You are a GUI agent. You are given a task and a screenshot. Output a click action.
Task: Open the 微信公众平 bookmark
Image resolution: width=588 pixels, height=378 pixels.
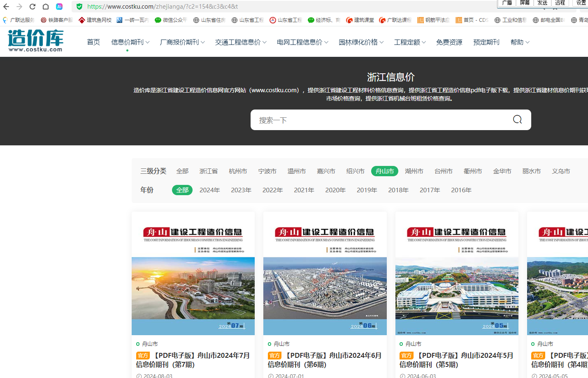pos(171,20)
